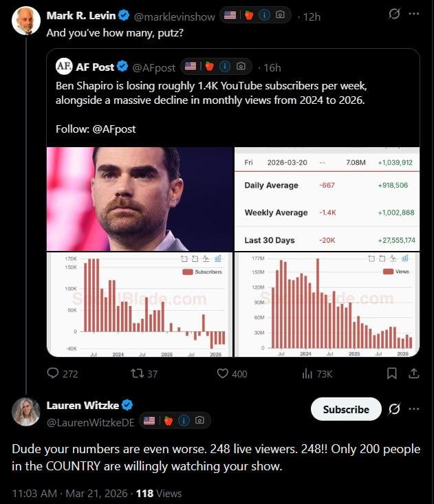
Task: Click the verified badge beside AF Post
Action: click(122, 67)
